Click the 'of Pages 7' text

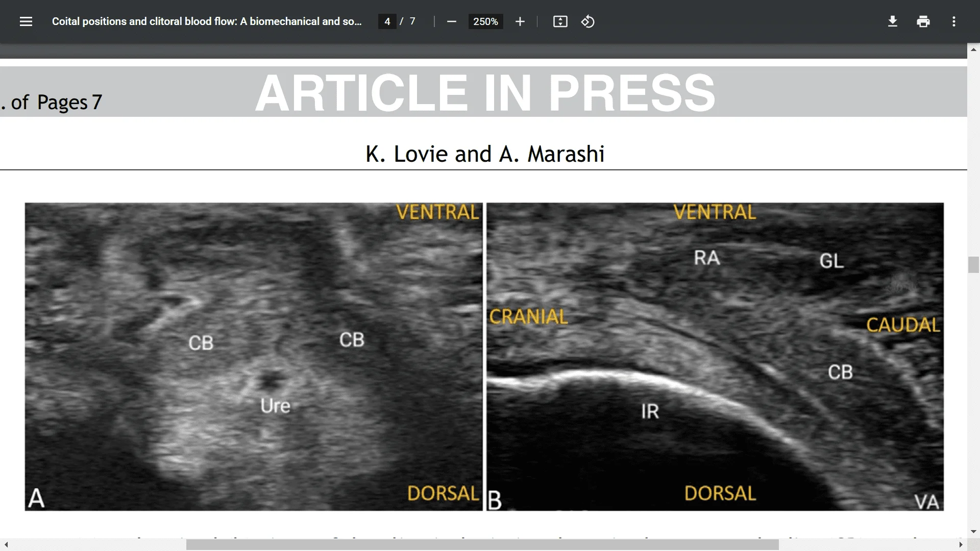pyautogui.click(x=57, y=103)
